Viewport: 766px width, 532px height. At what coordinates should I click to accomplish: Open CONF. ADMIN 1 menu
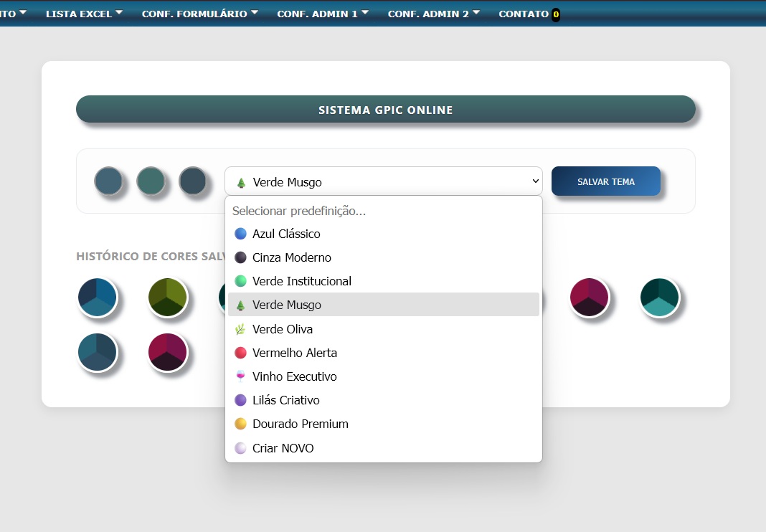(323, 14)
